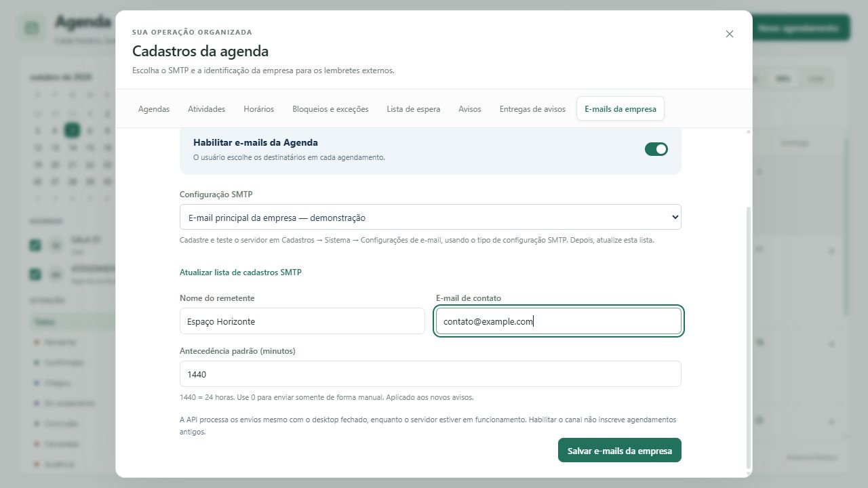Click the highlighted day in background mini calendar
The width and height of the screenshot is (868, 488).
[72, 131]
